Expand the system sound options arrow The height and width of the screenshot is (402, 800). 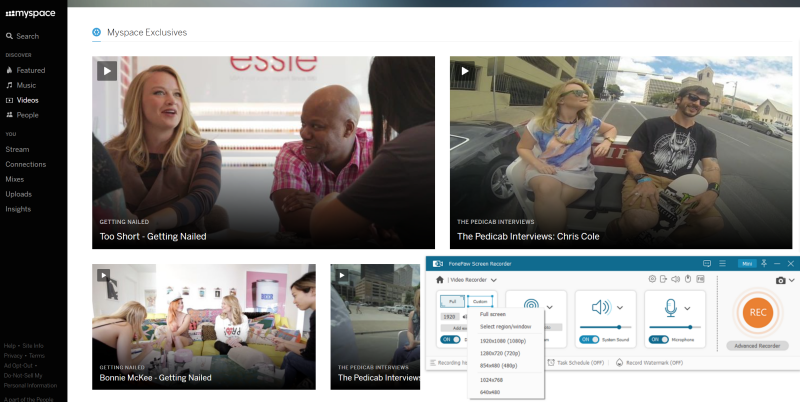(621, 308)
